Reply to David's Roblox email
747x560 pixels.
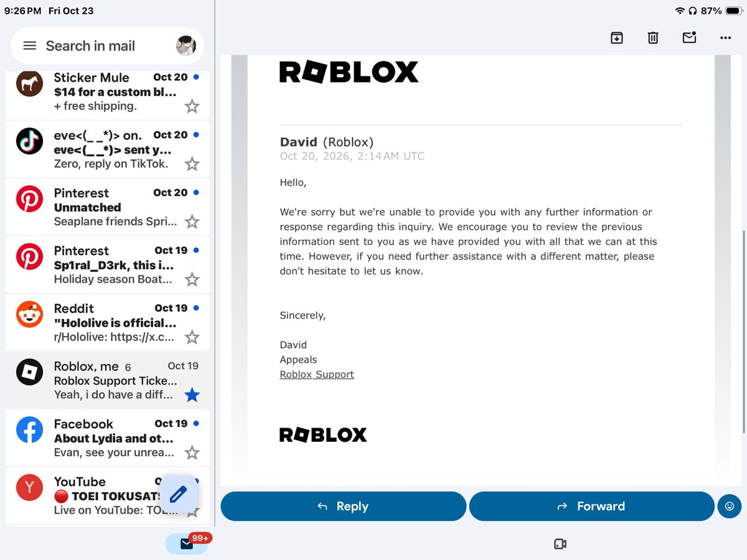344,506
